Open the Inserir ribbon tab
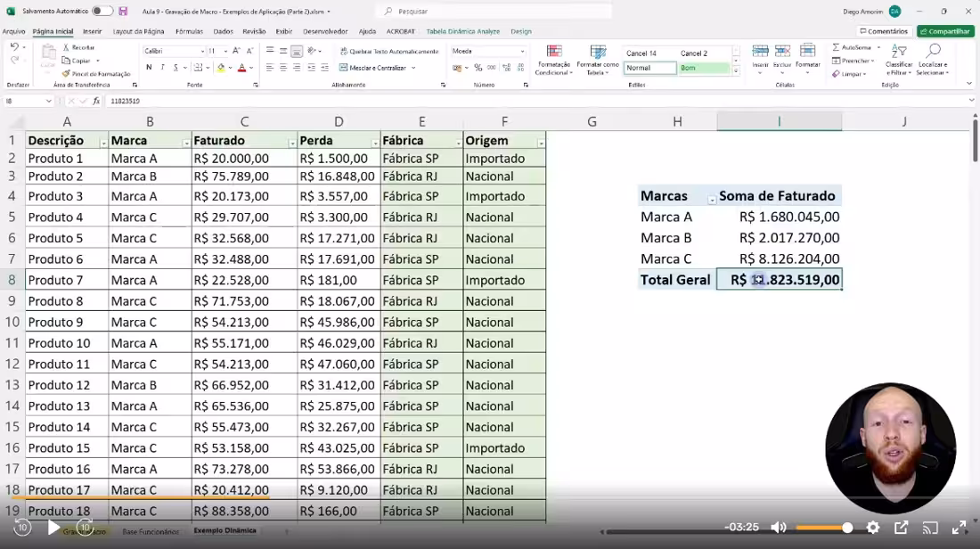The height and width of the screenshot is (549, 980). point(92,31)
